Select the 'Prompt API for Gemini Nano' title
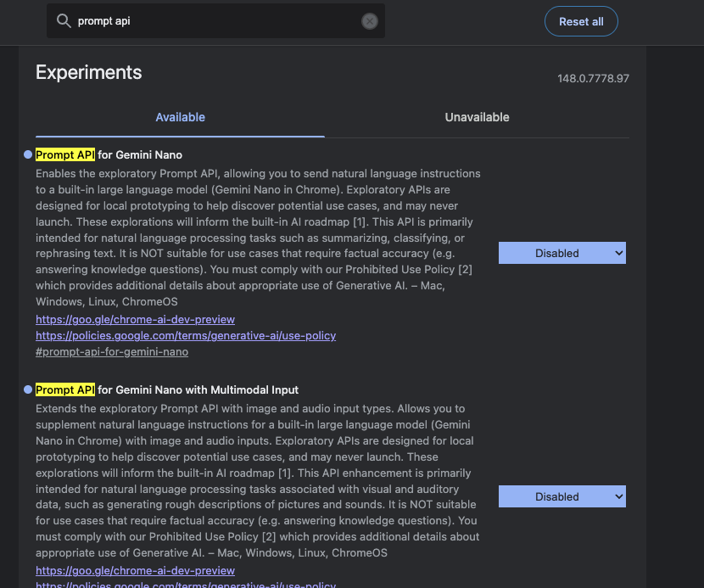This screenshot has width=704, height=588. pos(109,155)
